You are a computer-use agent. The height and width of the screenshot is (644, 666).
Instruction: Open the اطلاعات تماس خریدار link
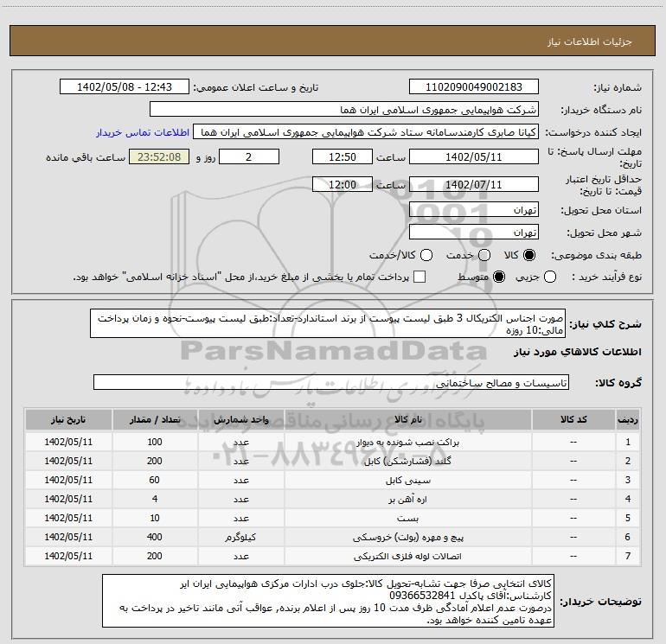143,132
